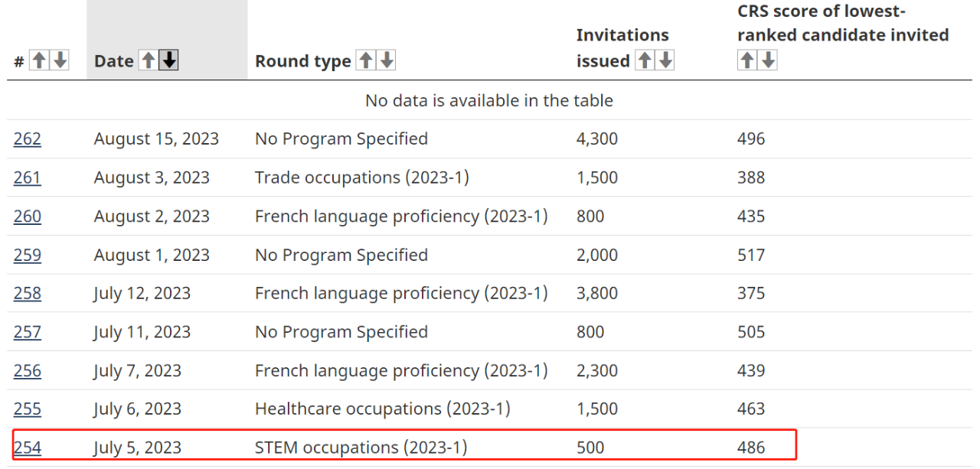Click the 'Round type' column header text

tap(303, 61)
